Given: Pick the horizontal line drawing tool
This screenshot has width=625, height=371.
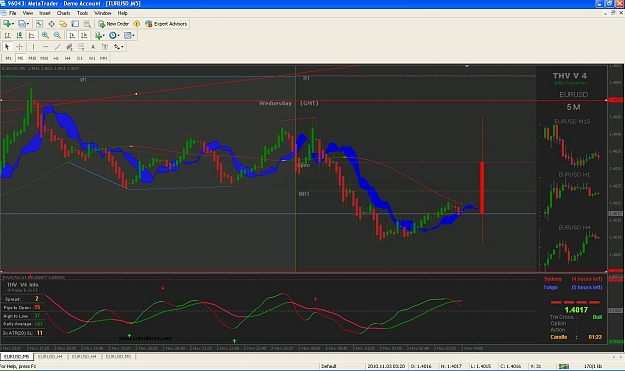Looking at the screenshot, I should [x=45, y=47].
